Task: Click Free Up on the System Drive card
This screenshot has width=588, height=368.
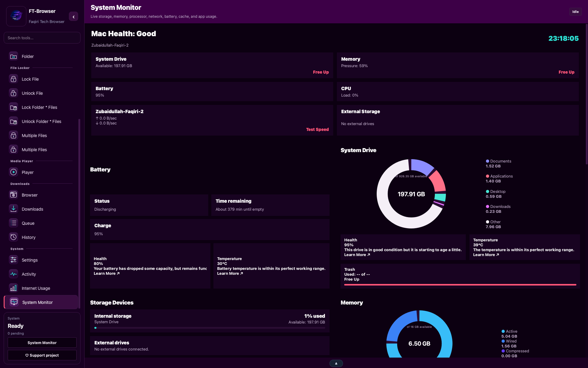Action: (x=321, y=72)
